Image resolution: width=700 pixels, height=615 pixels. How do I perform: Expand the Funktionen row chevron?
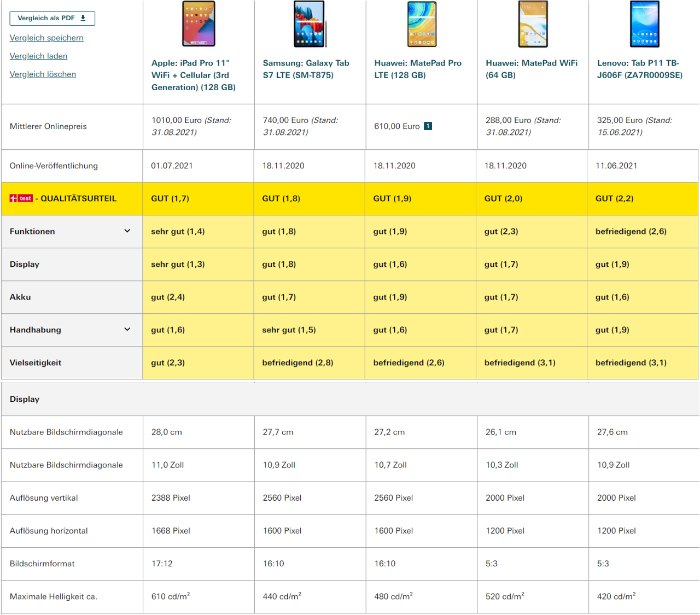(127, 231)
